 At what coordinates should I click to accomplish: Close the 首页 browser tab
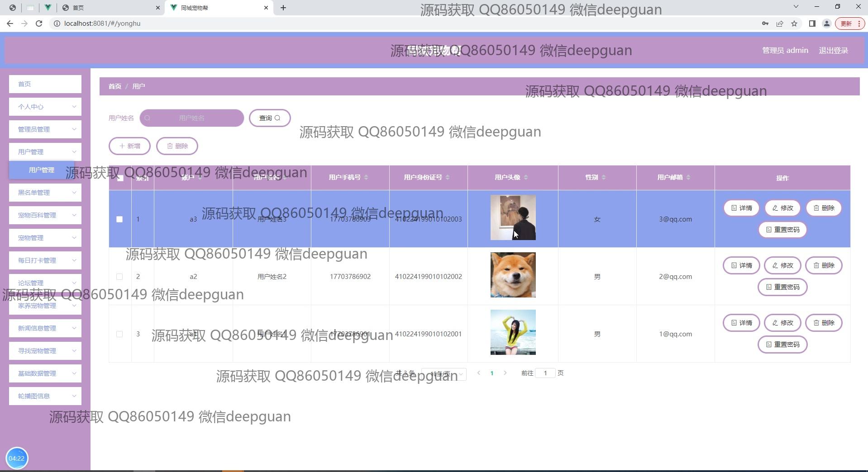coord(157,8)
